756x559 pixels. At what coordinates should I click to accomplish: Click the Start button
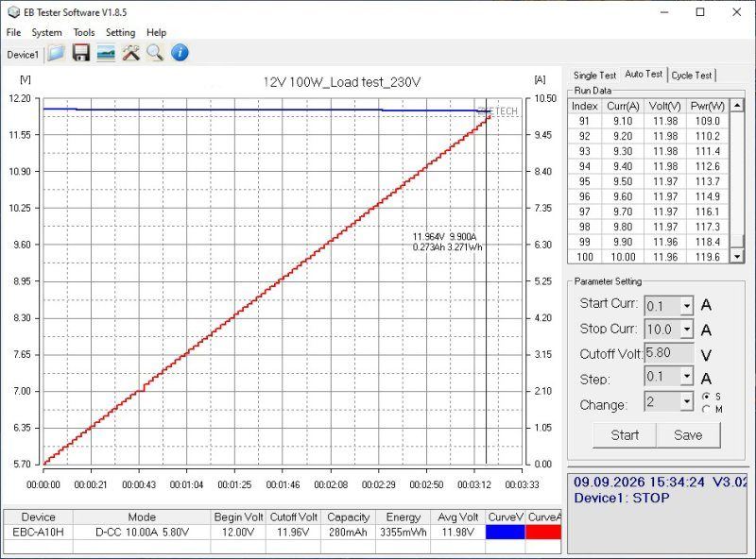(x=625, y=435)
